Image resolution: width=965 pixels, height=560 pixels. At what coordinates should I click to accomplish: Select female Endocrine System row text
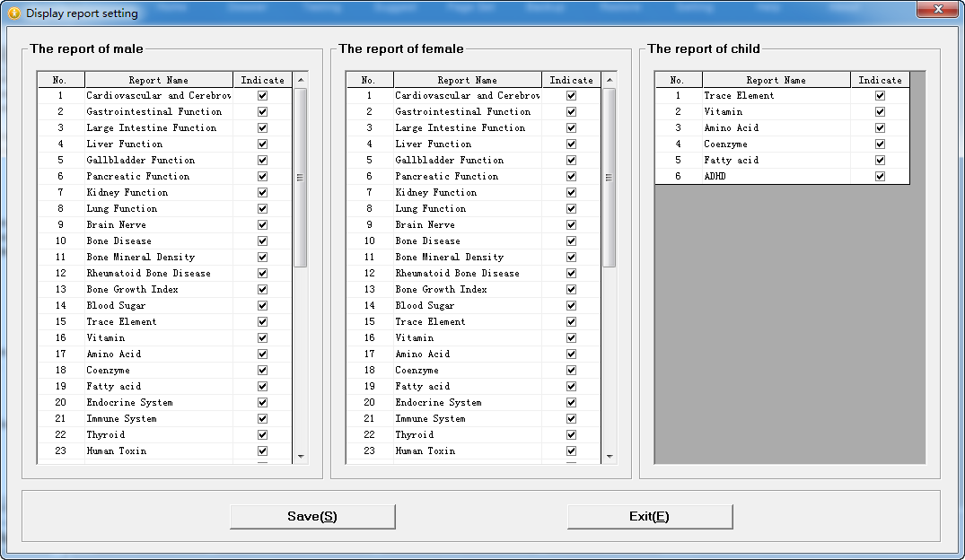click(438, 402)
